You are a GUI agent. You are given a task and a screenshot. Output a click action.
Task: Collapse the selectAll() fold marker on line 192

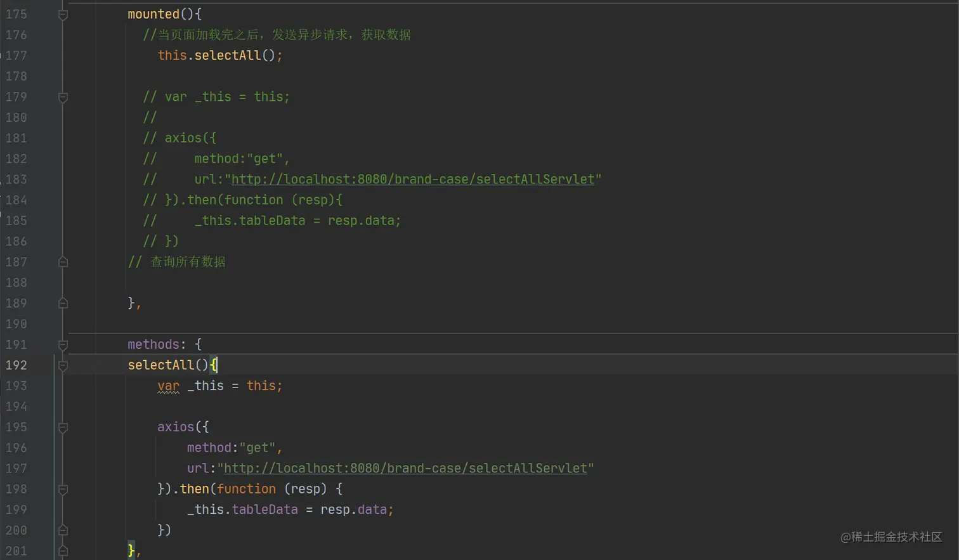point(63,365)
